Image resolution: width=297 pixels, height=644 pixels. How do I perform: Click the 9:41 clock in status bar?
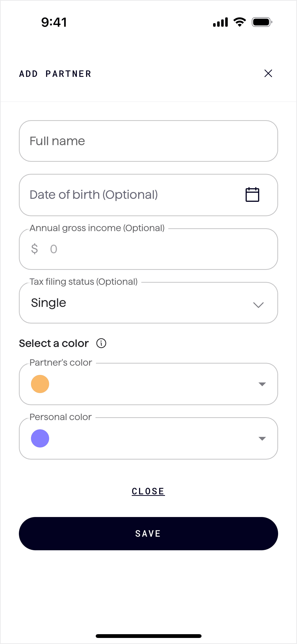(54, 22)
